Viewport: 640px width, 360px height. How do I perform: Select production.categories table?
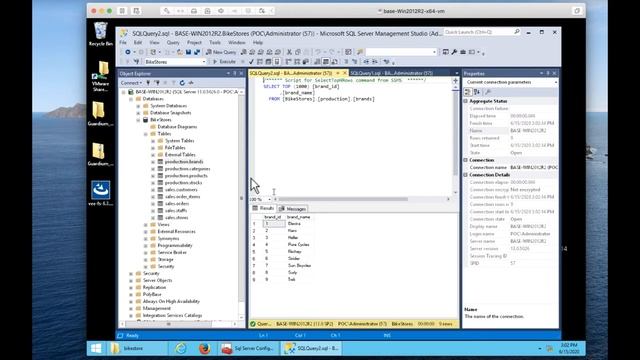click(x=187, y=169)
